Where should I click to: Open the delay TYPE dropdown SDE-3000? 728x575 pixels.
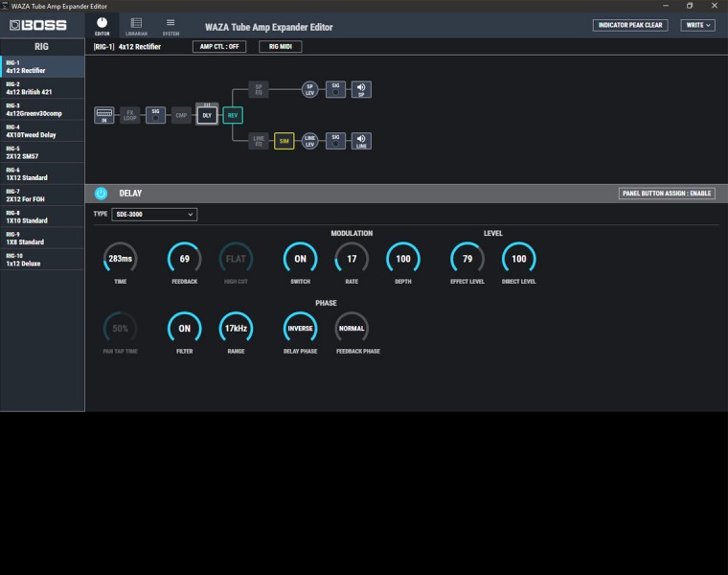click(154, 214)
